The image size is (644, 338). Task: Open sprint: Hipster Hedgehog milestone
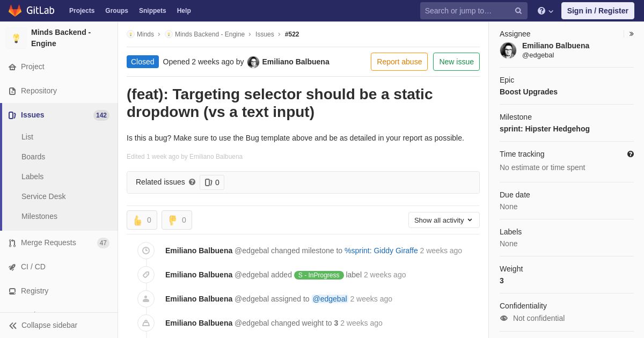pos(545,129)
